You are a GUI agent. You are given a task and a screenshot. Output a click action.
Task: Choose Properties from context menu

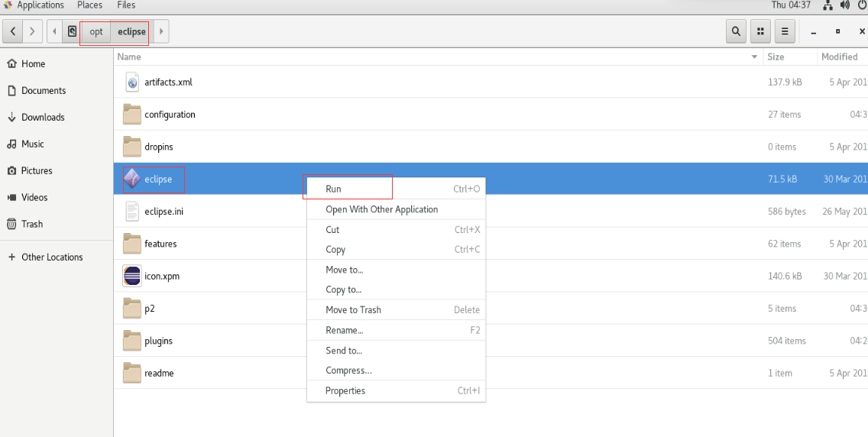(x=397, y=390)
